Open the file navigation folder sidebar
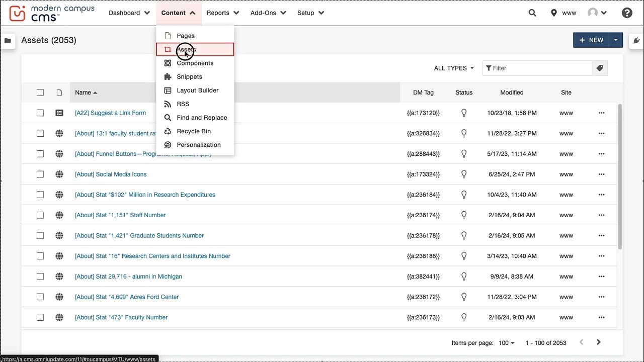The width and height of the screenshot is (644, 362). (x=8, y=41)
